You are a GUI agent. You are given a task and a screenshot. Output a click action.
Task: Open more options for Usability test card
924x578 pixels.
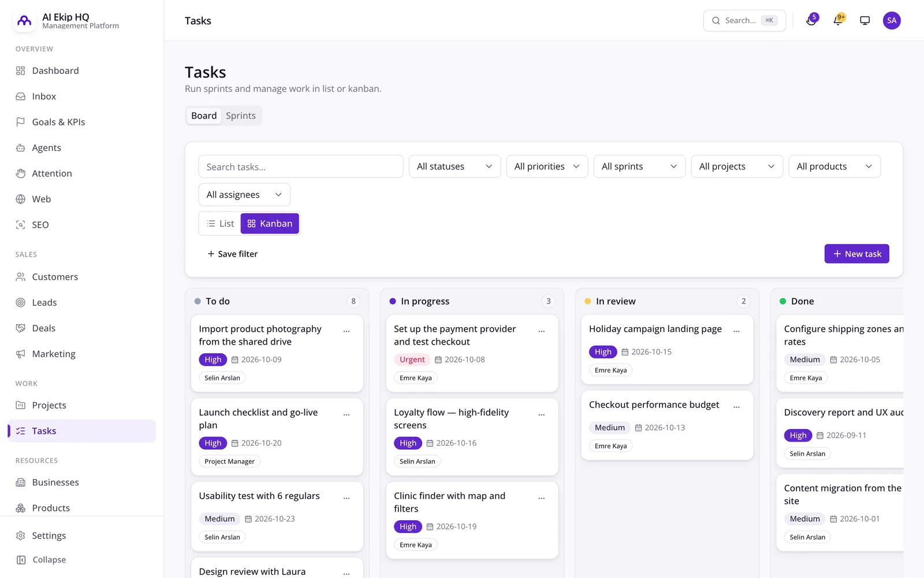click(x=346, y=498)
